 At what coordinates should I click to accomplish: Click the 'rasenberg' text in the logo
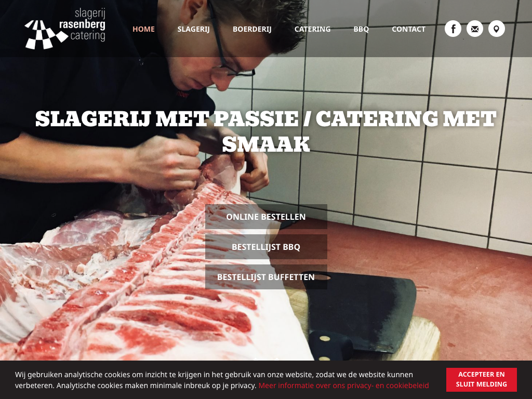[82, 25]
